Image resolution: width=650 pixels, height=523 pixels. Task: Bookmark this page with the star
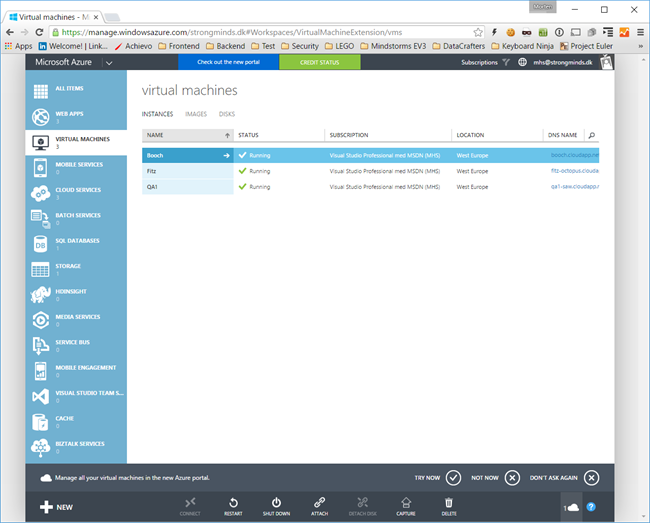tap(478, 32)
